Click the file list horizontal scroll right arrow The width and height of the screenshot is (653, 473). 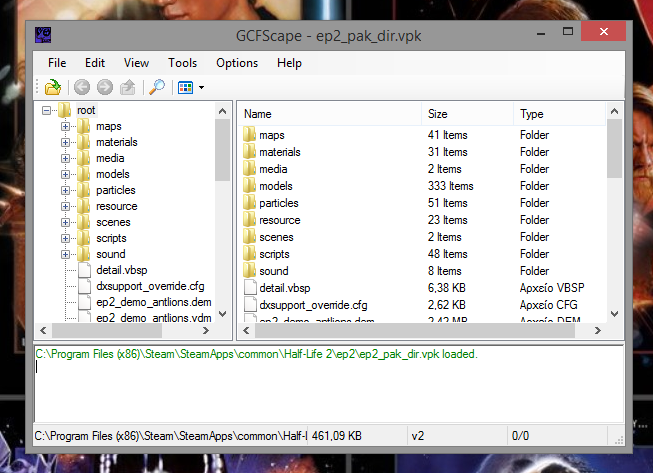(x=598, y=331)
